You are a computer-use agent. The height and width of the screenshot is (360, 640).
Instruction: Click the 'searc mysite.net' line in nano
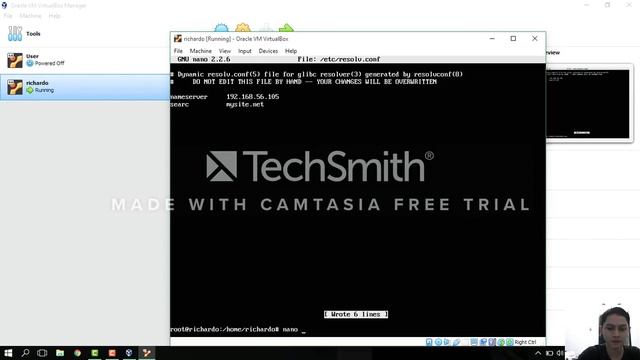click(218, 104)
